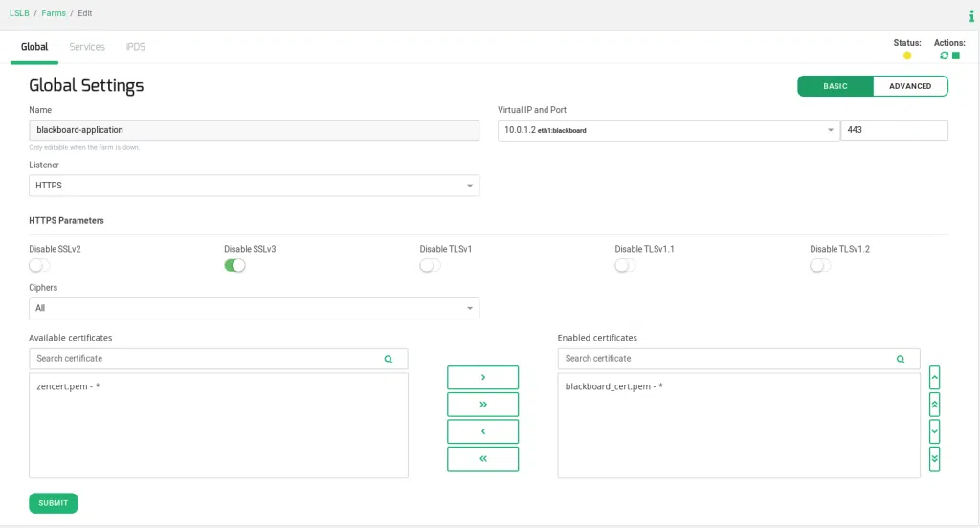
Task: Open the Virtual IP dropdown
Action: coord(668,130)
